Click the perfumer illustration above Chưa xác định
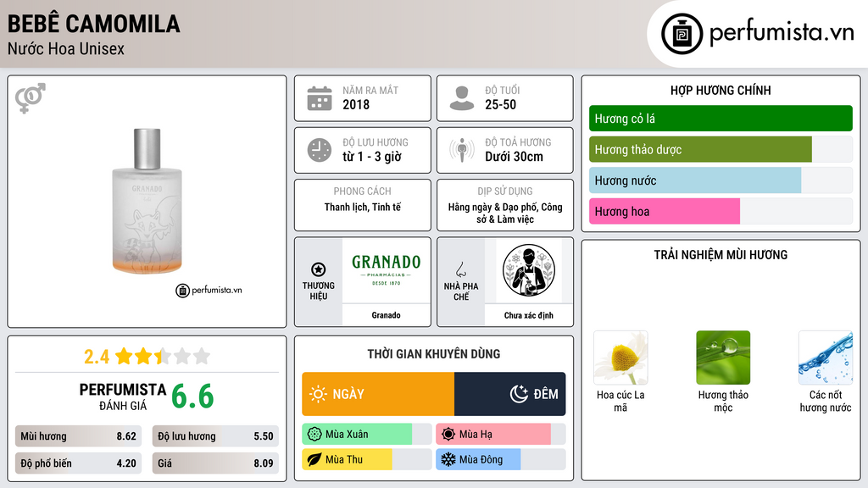The width and height of the screenshot is (868, 488). click(529, 270)
